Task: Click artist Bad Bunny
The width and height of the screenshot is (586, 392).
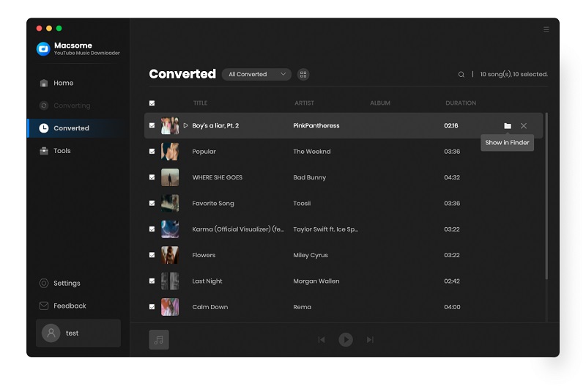Action: 309,177
